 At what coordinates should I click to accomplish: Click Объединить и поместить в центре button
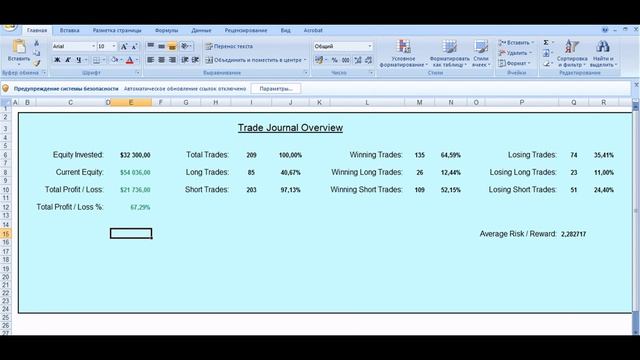[x=256, y=60]
